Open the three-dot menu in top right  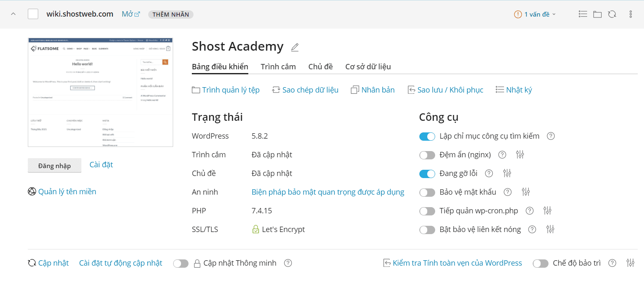point(630,14)
